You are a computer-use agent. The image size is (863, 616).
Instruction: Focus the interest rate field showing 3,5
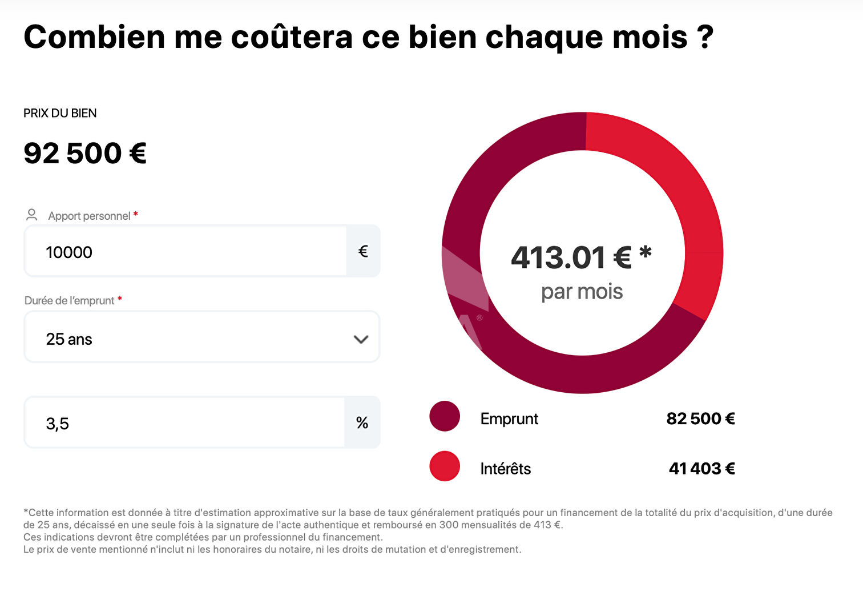[184, 423]
